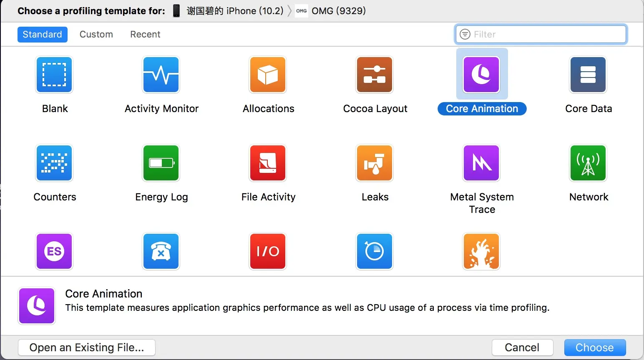Focus the Filter search field
Screen dimensions: 644x360
[x=541, y=34]
